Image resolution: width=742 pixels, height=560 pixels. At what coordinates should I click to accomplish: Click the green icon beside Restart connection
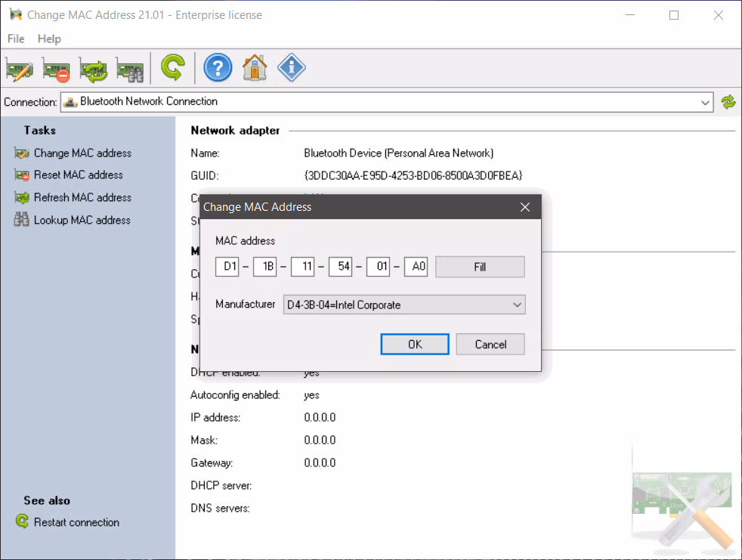pyautogui.click(x=22, y=521)
